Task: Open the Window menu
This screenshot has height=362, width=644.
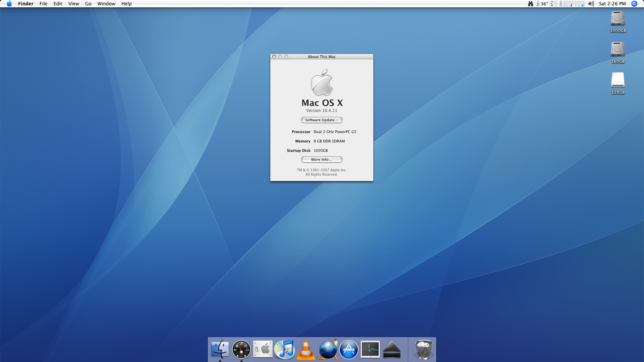Action: (106, 4)
